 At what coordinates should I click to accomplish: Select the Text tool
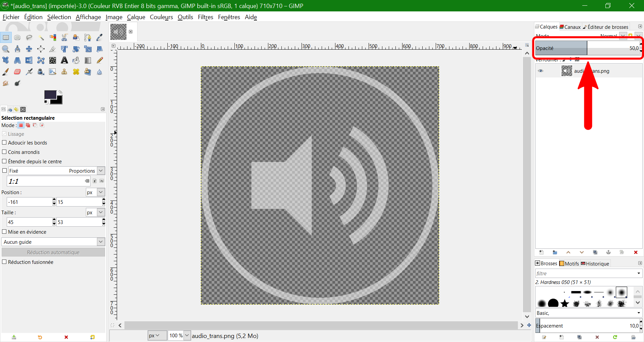point(64,60)
